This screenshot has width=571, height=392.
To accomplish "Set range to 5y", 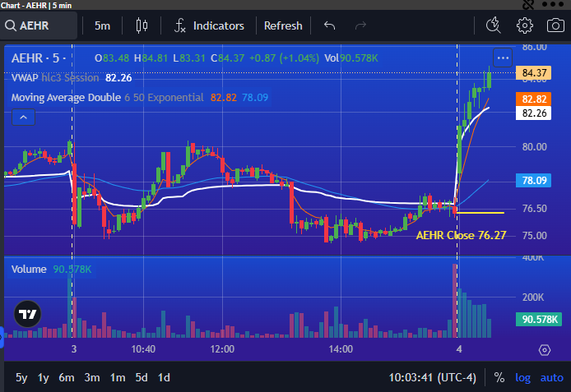I will tap(21, 377).
